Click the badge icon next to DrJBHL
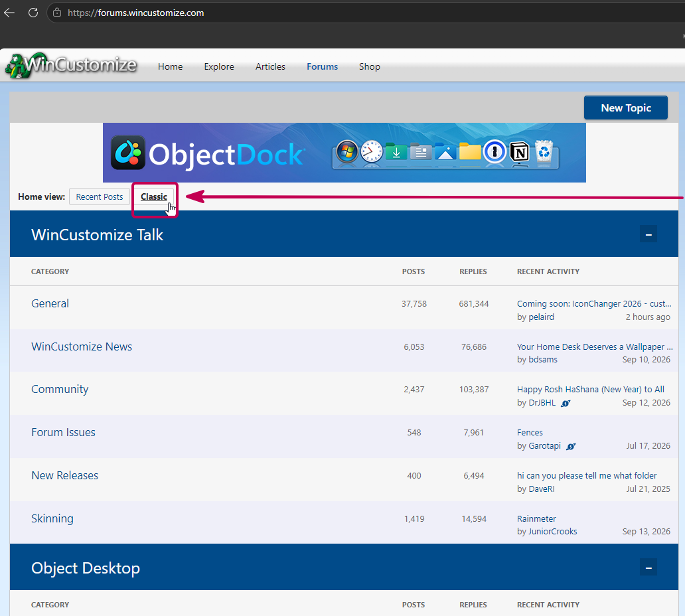 point(566,403)
